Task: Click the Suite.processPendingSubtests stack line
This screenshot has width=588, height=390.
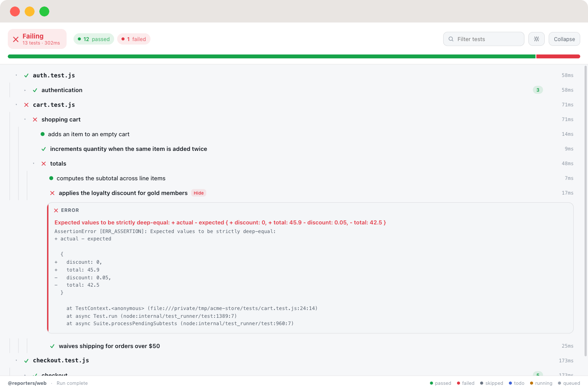Action: (x=180, y=323)
